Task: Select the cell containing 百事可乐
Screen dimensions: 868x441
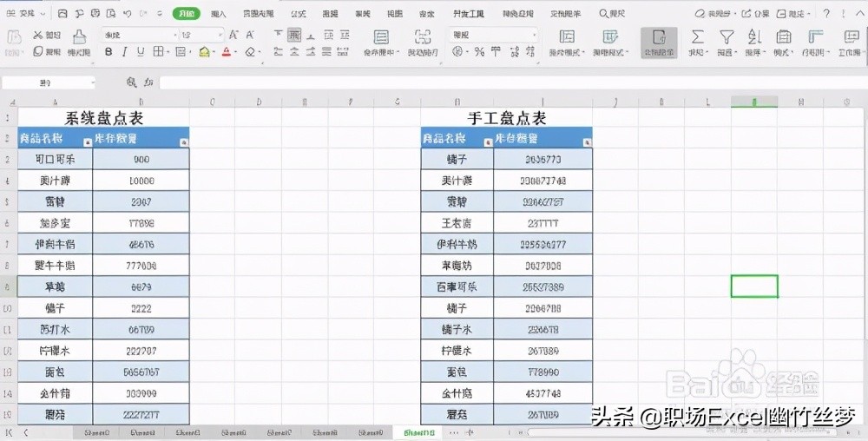Action: [457, 286]
